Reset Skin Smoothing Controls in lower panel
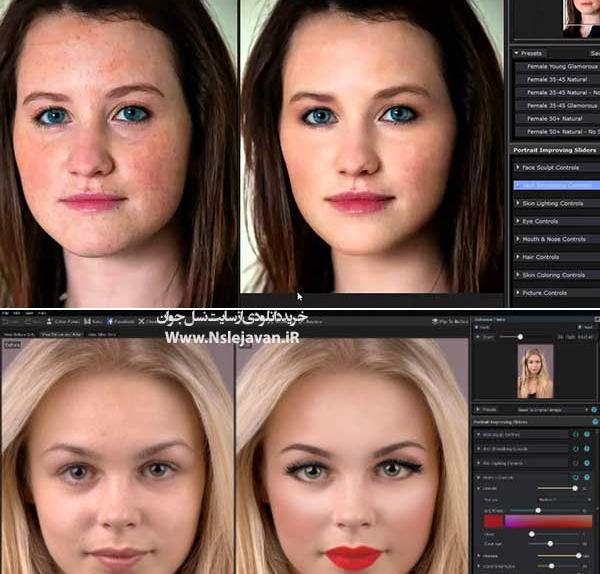This screenshot has height=574, width=600. pos(576,448)
